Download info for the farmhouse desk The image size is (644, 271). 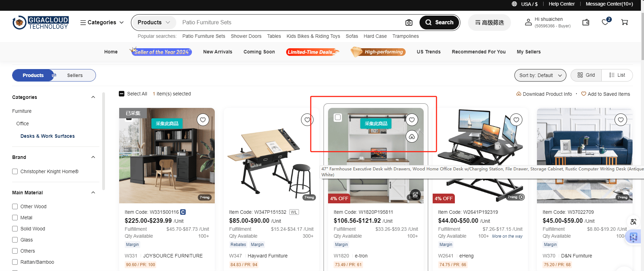pyautogui.click(x=412, y=137)
